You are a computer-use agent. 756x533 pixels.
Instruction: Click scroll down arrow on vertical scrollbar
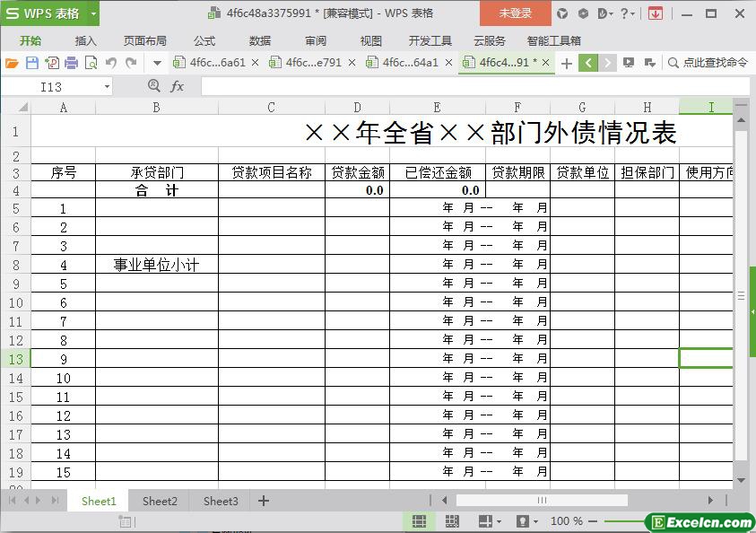click(741, 480)
